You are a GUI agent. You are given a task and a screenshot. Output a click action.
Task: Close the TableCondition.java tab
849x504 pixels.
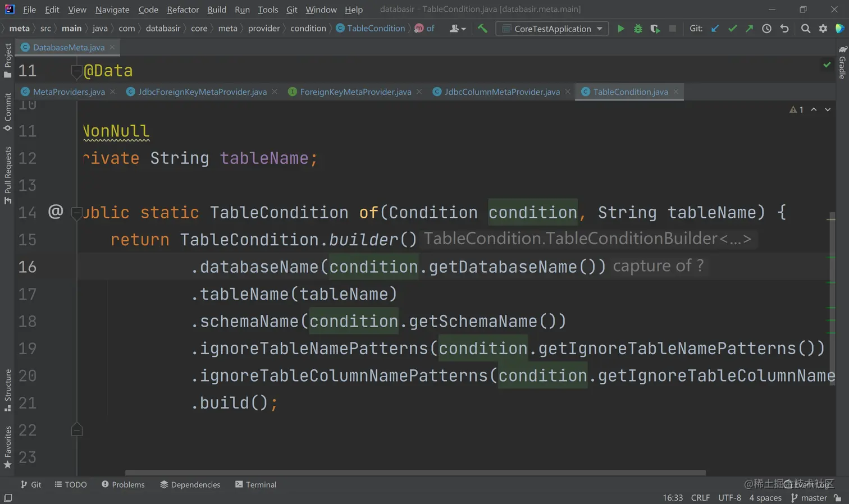click(676, 91)
